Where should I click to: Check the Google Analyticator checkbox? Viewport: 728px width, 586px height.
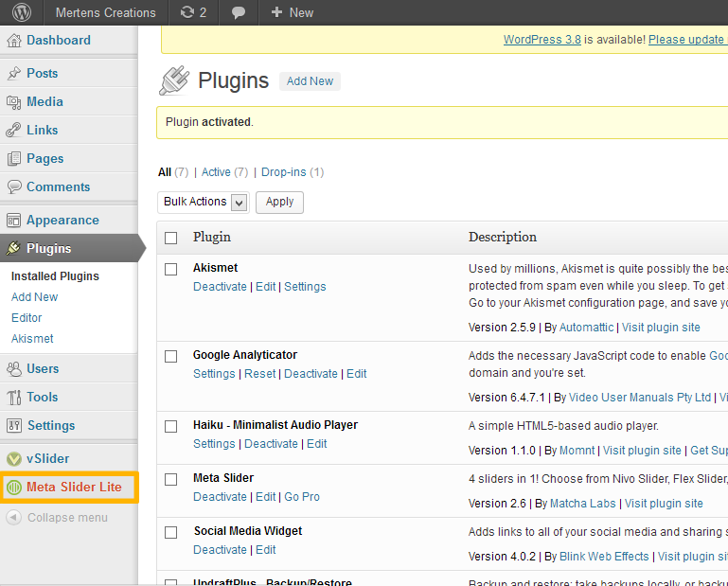(x=170, y=356)
